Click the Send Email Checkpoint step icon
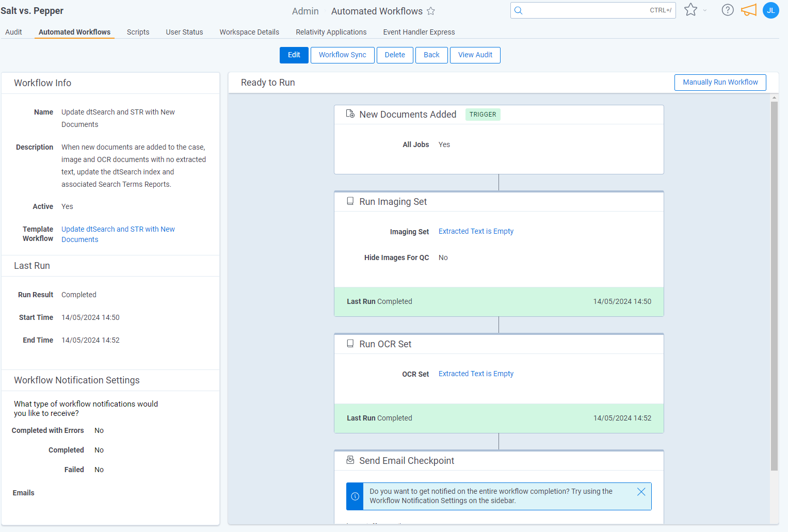This screenshot has height=532, width=788. tap(350, 460)
